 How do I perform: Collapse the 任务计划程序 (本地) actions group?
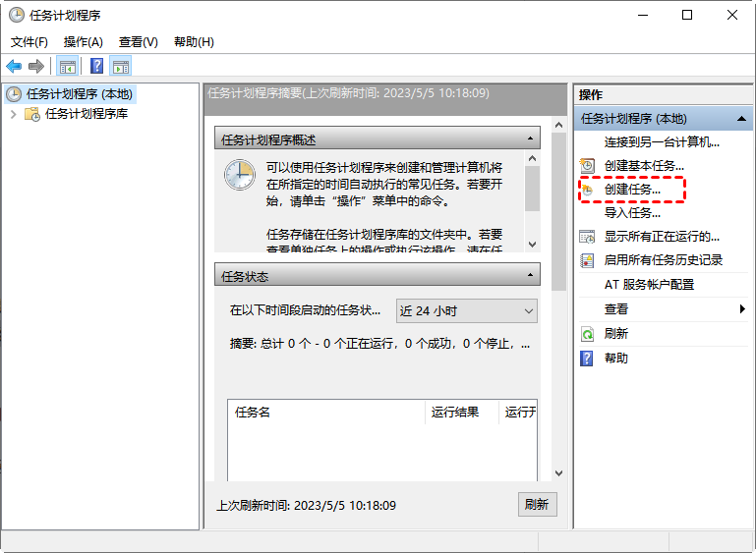pos(742,119)
